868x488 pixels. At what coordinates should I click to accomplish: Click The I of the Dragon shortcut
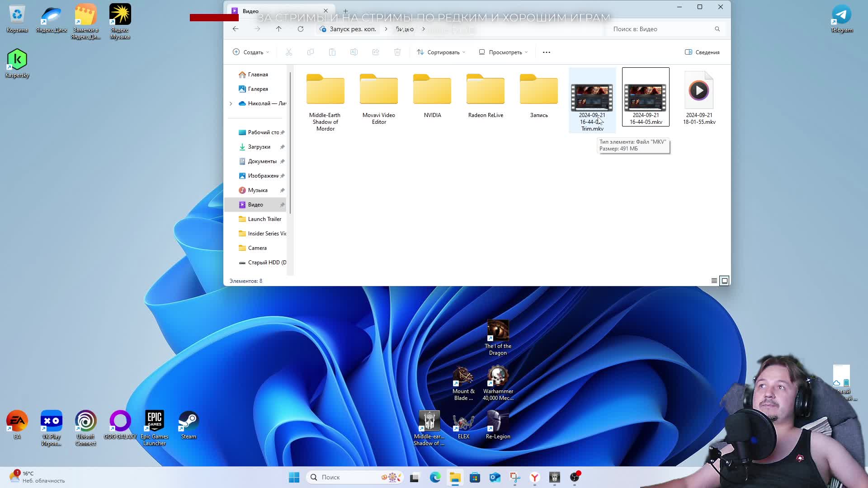point(498,338)
